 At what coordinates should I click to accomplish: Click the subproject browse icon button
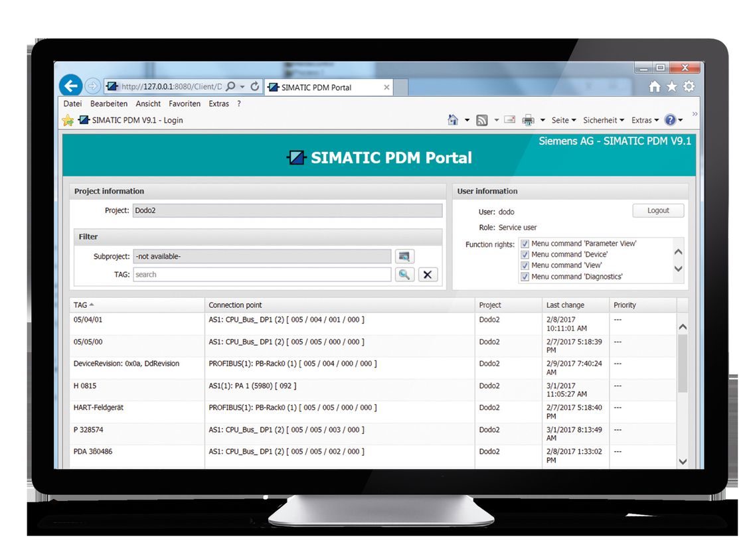[404, 256]
